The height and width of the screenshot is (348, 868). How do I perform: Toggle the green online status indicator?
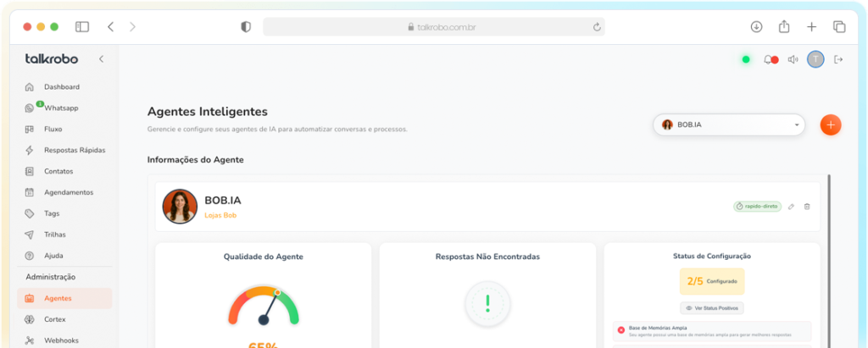[x=746, y=59]
